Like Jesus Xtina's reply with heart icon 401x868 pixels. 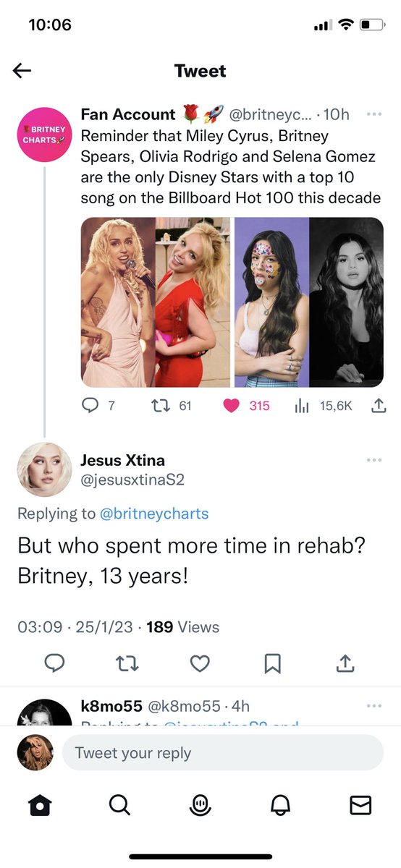click(x=200, y=663)
